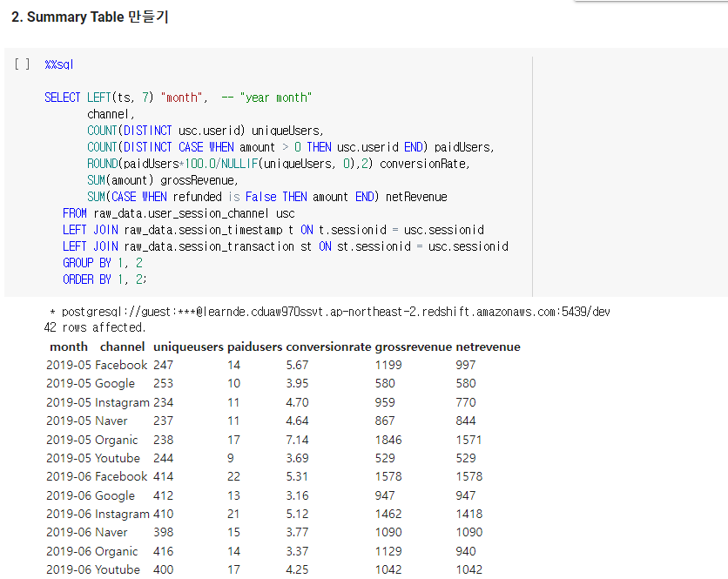Run the SQL cell via the bracket button
This screenshot has height=579, width=728.
coord(22,64)
